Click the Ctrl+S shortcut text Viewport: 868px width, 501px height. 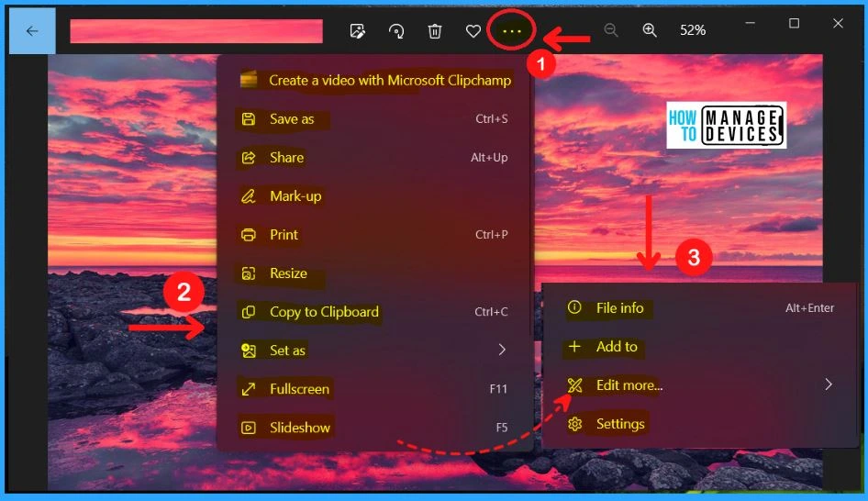(x=492, y=119)
